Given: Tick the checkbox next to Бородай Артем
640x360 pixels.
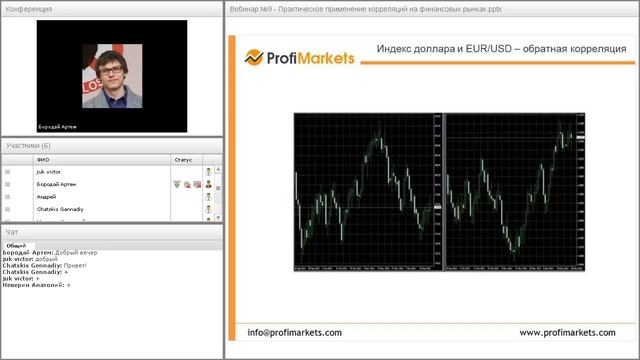Looking at the screenshot, I should pos(7,184).
